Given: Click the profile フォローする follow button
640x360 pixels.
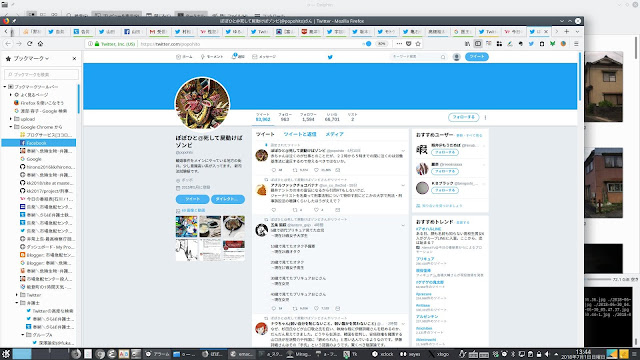Looking at the screenshot, I should click(464, 117).
